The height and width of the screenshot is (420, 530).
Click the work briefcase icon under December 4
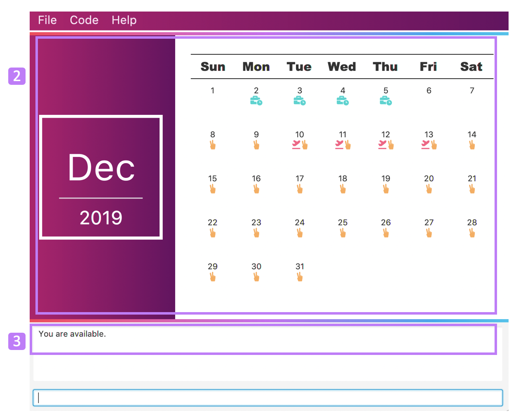pyautogui.click(x=342, y=100)
